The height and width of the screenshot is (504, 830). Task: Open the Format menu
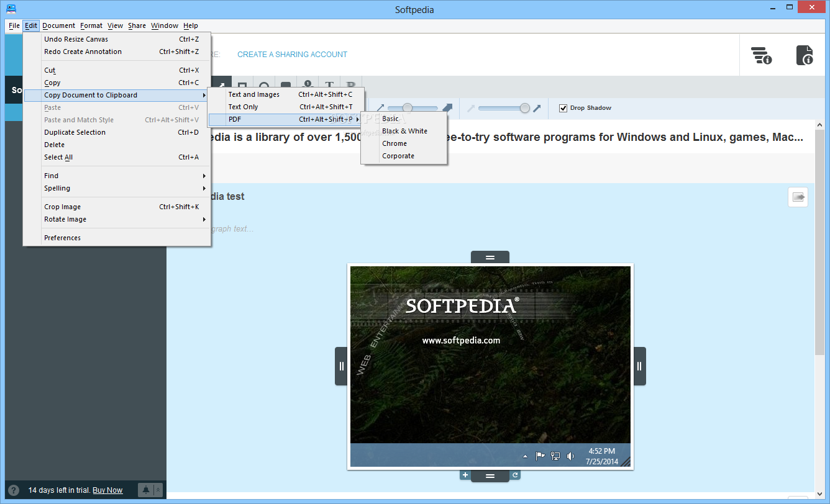tap(91, 25)
